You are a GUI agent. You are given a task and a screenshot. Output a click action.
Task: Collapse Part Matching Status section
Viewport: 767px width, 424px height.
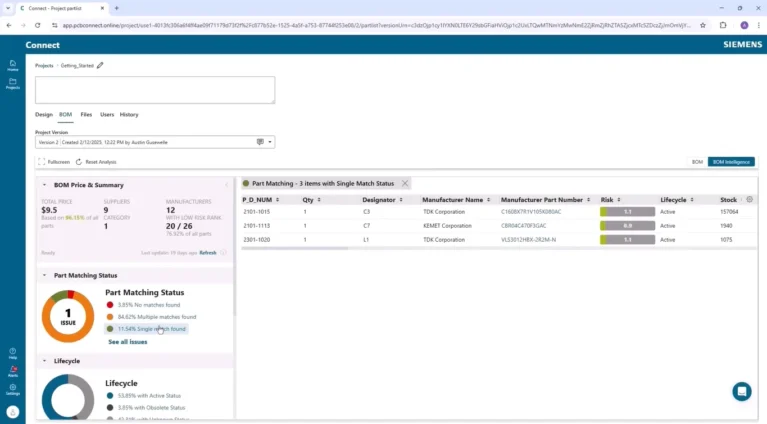[x=44, y=275]
